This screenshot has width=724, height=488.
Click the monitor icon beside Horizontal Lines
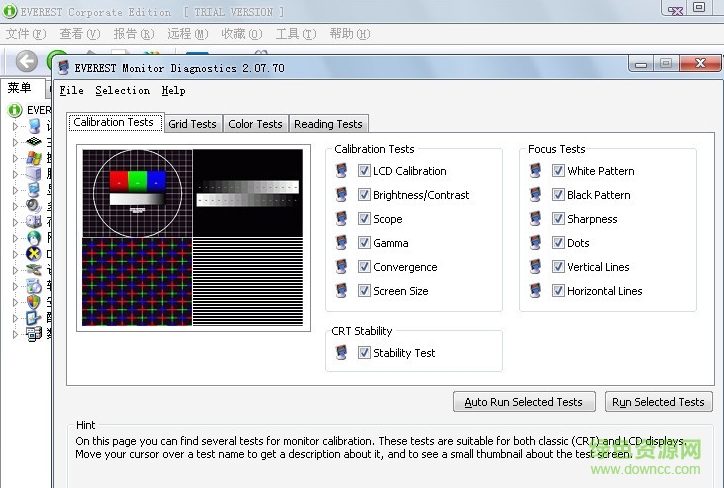(x=537, y=291)
